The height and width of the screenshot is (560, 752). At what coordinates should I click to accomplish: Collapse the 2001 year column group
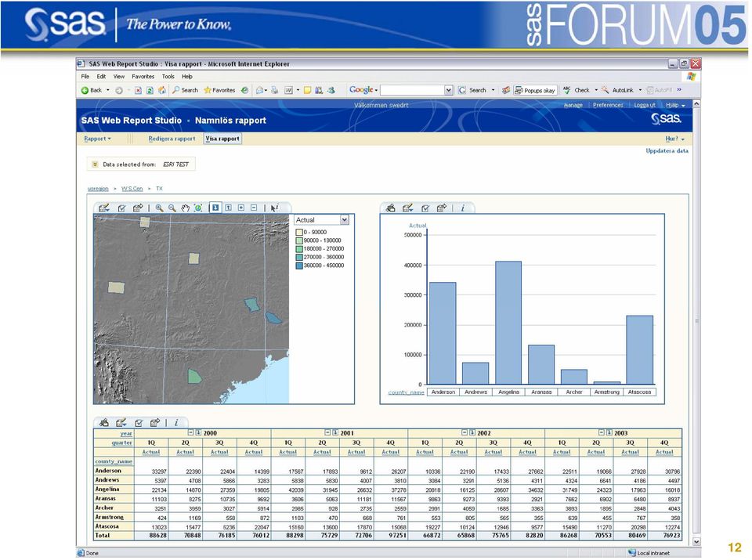327,432
